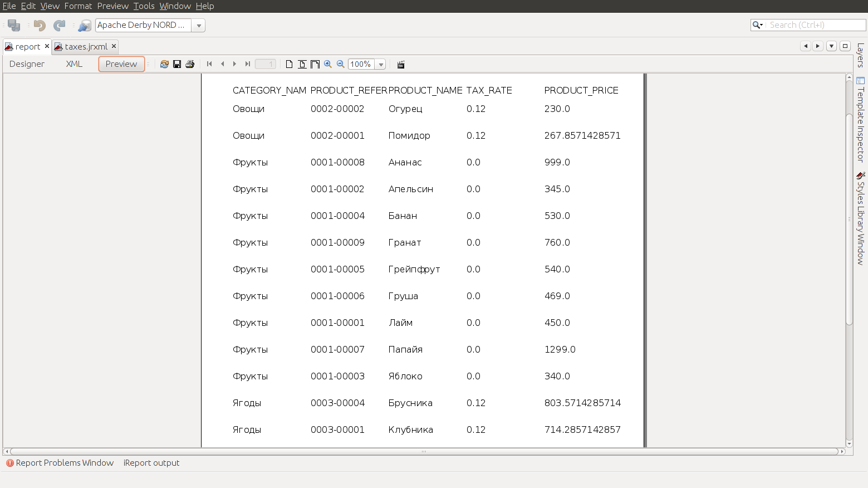Click the vertical scrollbar down arrow
This screenshot has width=868, height=488.
849,443
